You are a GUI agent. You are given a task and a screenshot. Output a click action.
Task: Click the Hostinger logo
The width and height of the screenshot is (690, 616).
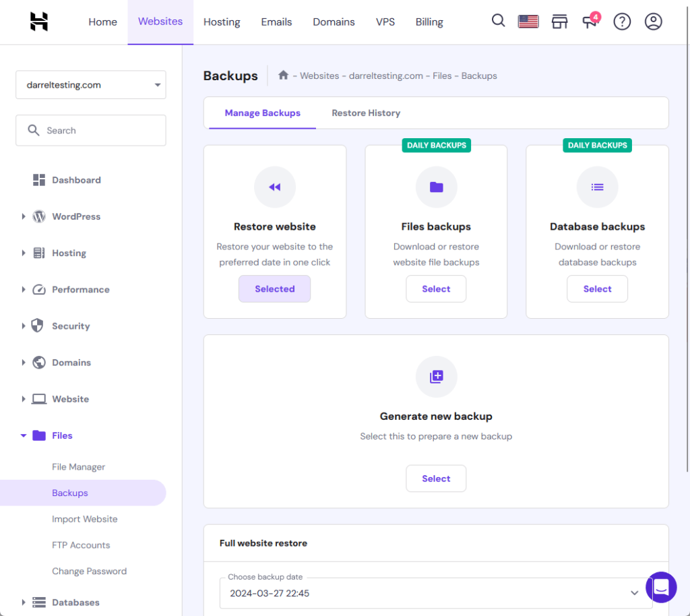38,22
